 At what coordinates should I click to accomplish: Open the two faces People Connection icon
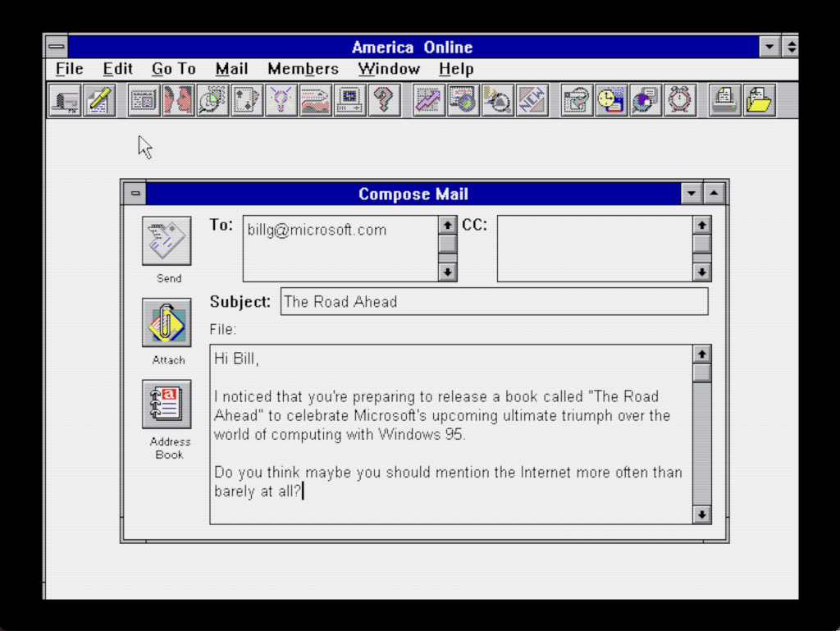pyautogui.click(x=178, y=100)
